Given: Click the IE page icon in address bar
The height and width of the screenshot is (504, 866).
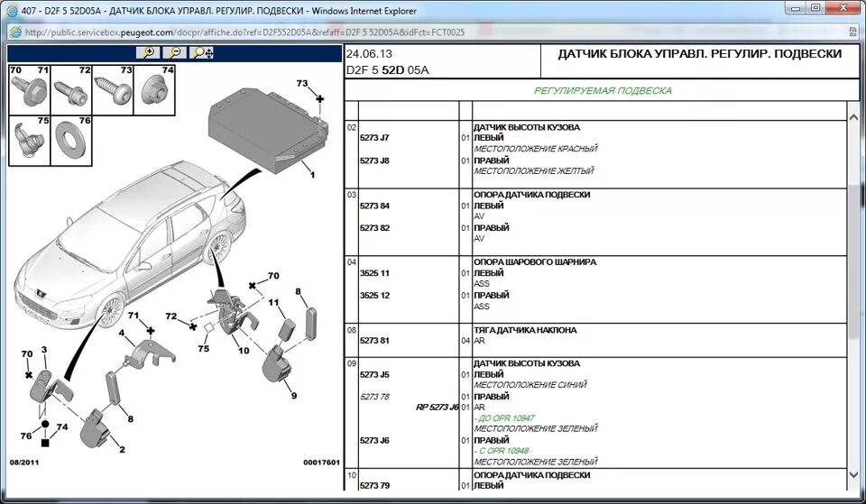Looking at the screenshot, I should (x=15, y=32).
